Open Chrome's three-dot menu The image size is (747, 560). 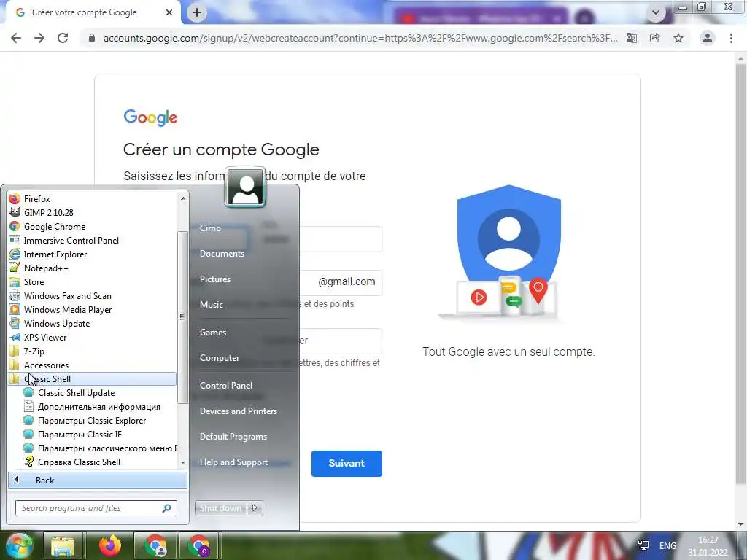click(x=731, y=38)
